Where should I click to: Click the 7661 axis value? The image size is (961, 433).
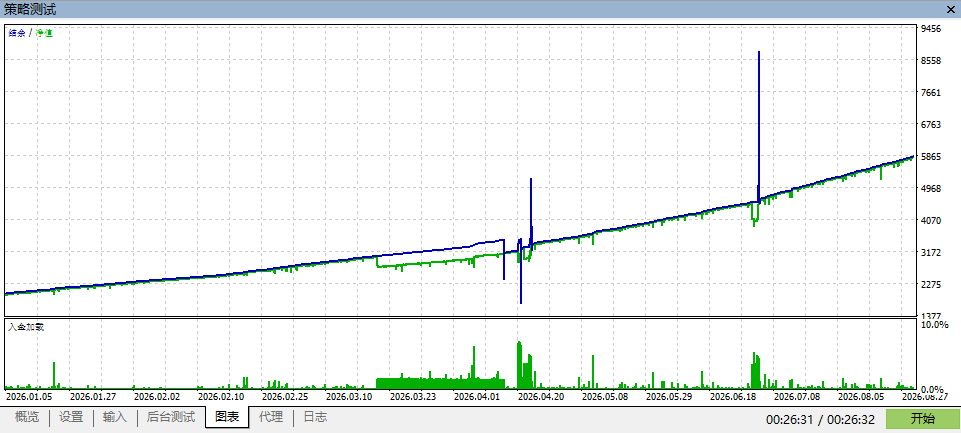click(931, 93)
